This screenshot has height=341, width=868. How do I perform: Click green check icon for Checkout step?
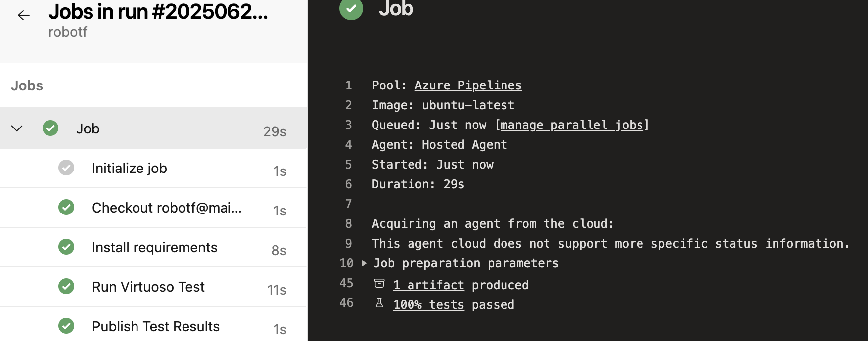pyautogui.click(x=66, y=208)
